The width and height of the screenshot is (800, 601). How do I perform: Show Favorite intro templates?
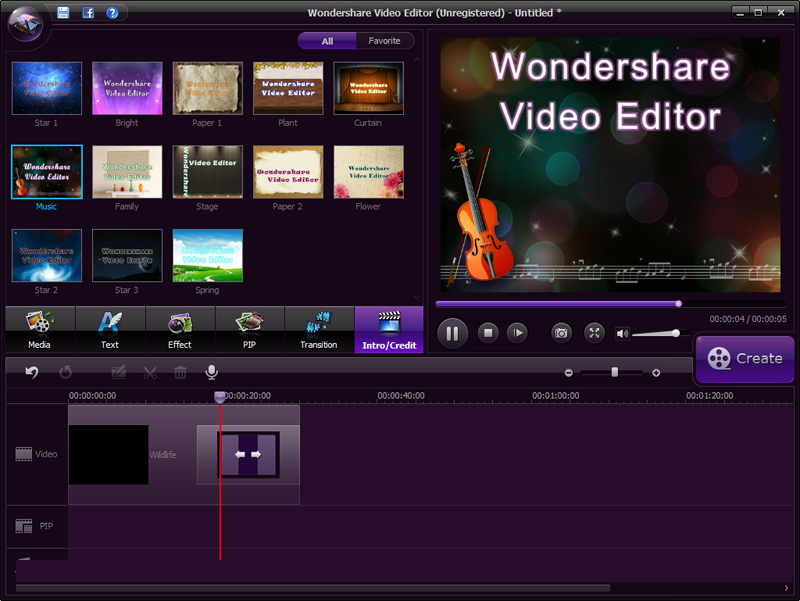385,41
